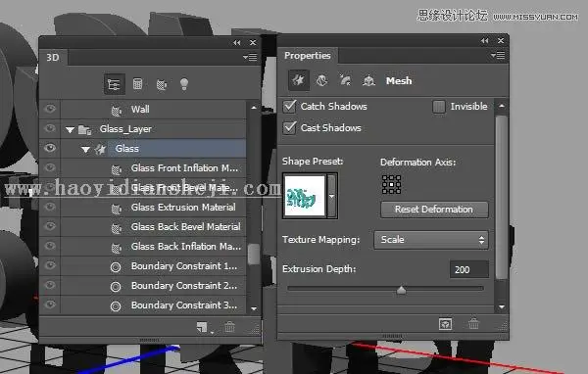The width and height of the screenshot is (588, 374).
Task: Click the Extrusion Depth value field
Action: (x=469, y=270)
